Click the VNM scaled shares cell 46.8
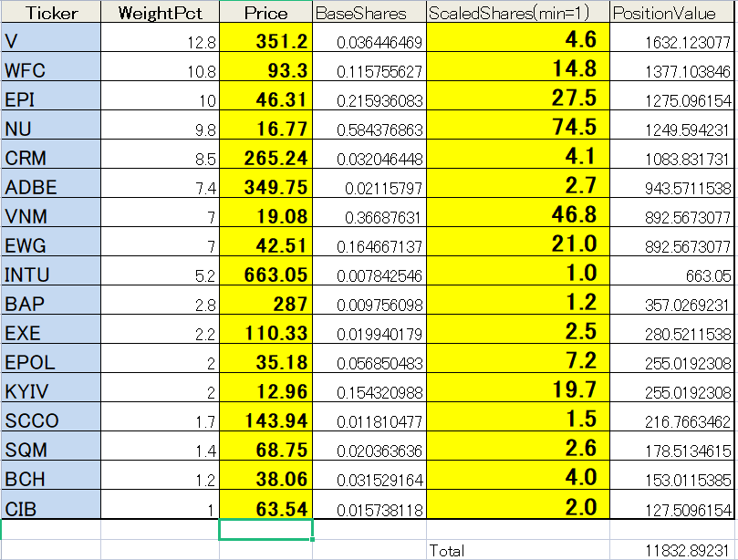 pyautogui.click(x=517, y=216)
